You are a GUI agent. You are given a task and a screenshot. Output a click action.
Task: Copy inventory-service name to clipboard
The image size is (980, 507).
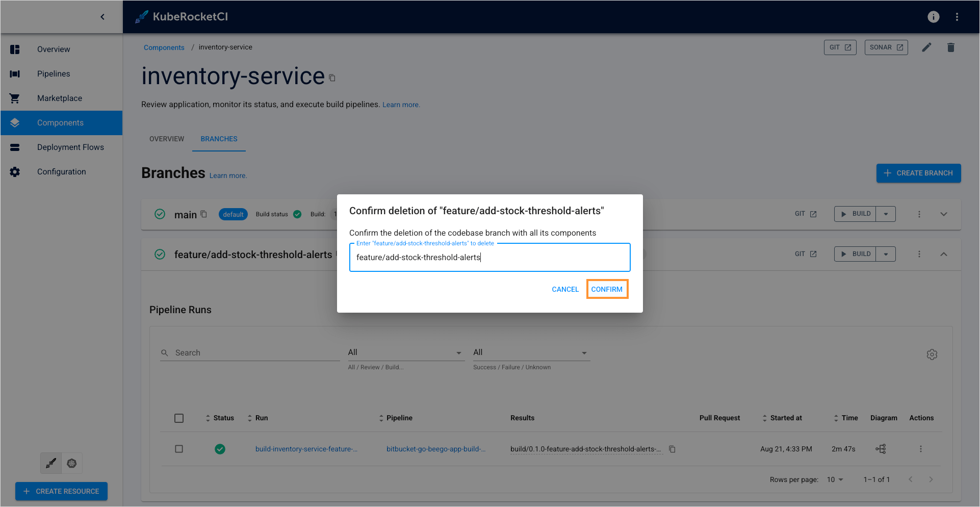332,78
